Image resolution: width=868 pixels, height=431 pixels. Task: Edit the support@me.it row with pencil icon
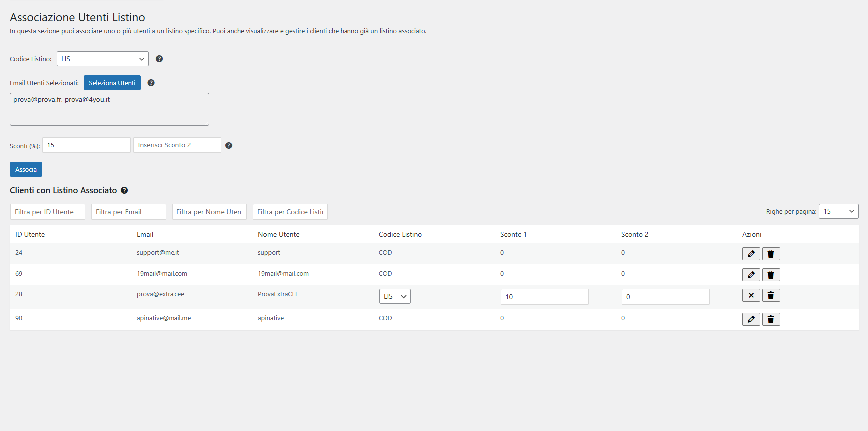coord(751,254)
